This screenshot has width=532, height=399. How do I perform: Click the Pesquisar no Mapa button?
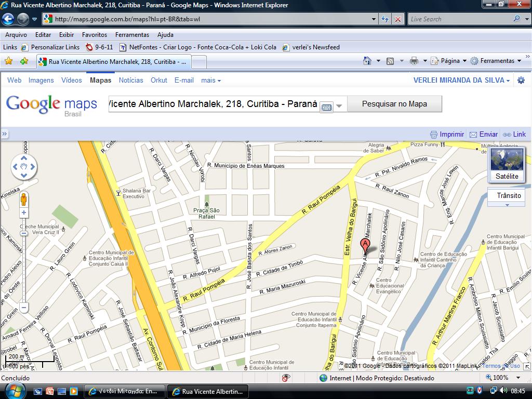pyautogui.click(x=394, y=104)
